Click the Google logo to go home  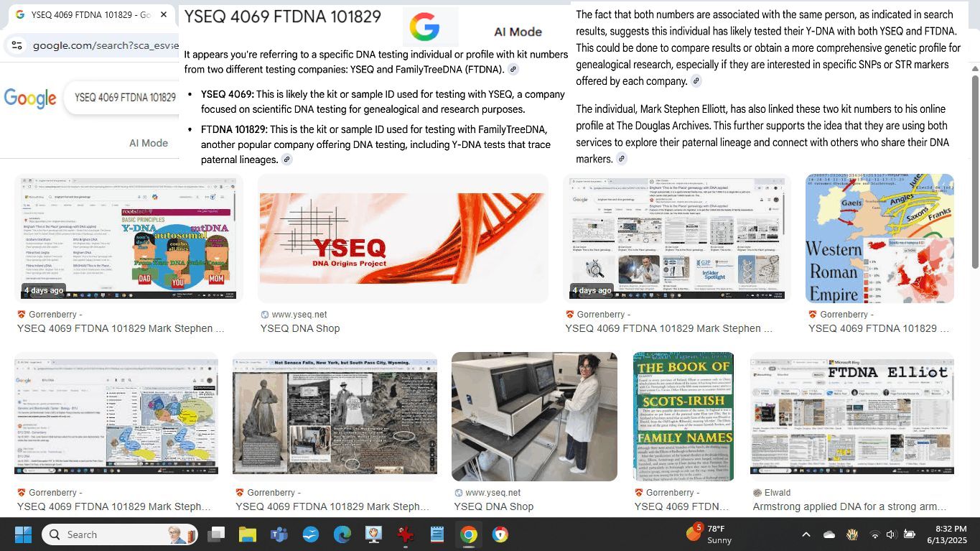[30, 98]
